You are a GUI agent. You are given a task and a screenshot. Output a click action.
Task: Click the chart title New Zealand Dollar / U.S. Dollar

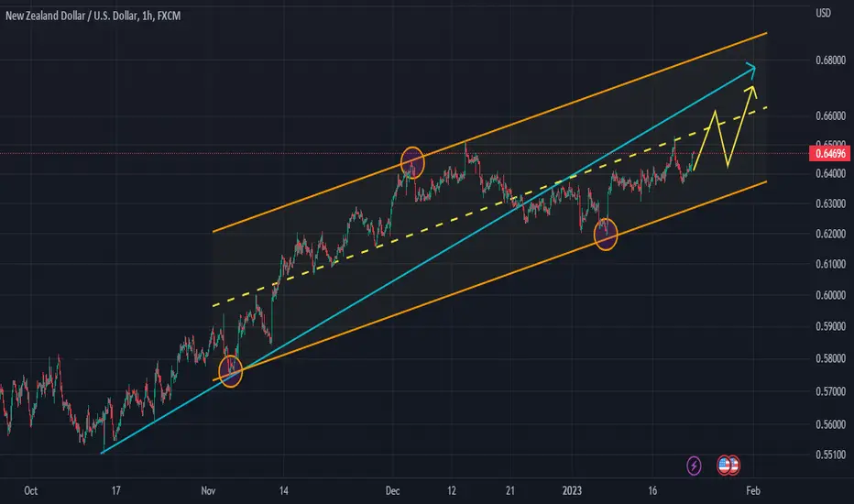tap(71, 16)
